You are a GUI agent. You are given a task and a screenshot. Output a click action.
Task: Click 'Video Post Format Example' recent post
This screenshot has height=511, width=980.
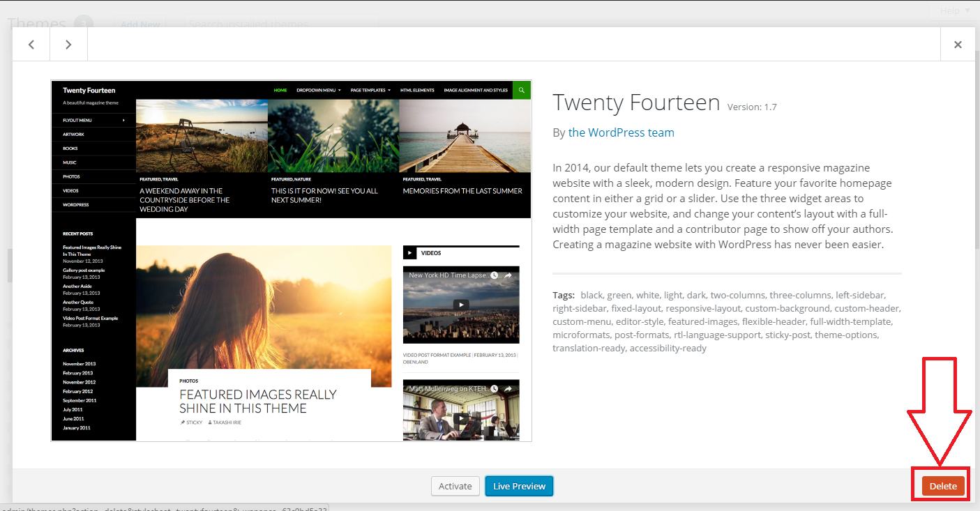pyautogui.click(x=91, y=319)
